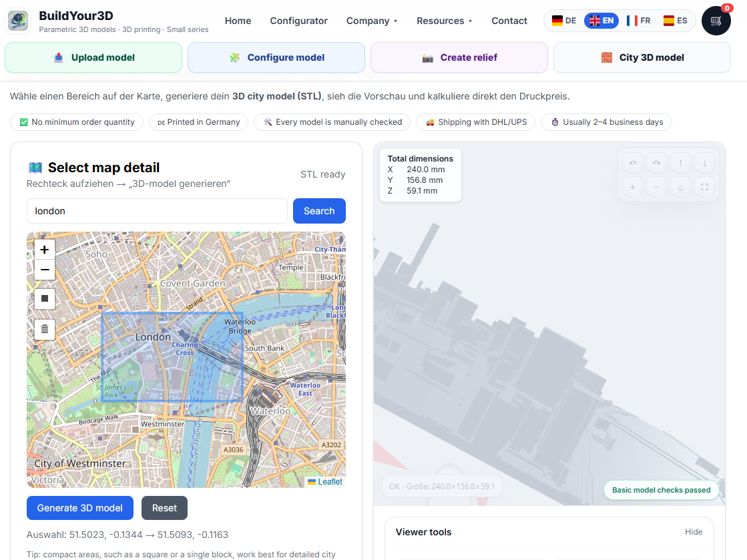The image size is (747, 560).
Task: Click the OK Größe status label
Action: point(442,486)
